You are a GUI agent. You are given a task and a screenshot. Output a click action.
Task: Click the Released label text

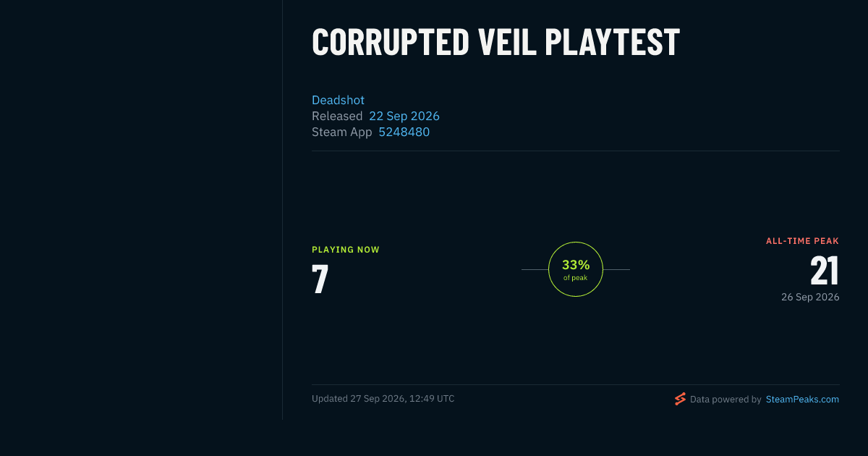pyautogui.click(x=337, y=116)
